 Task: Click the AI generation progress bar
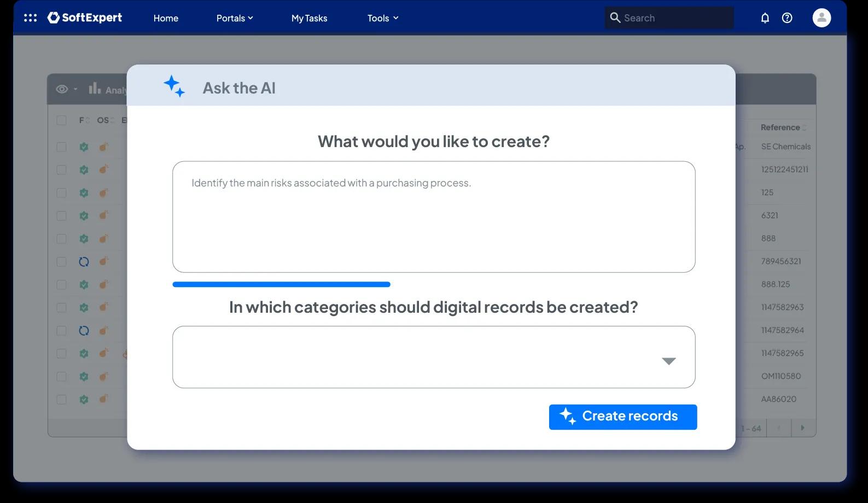coord(281,284)
